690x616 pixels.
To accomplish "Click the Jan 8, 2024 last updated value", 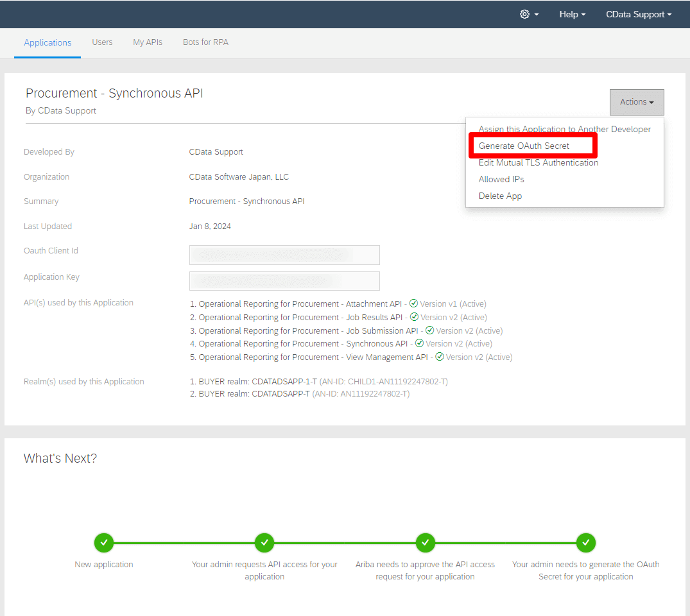I will [210, 226].
